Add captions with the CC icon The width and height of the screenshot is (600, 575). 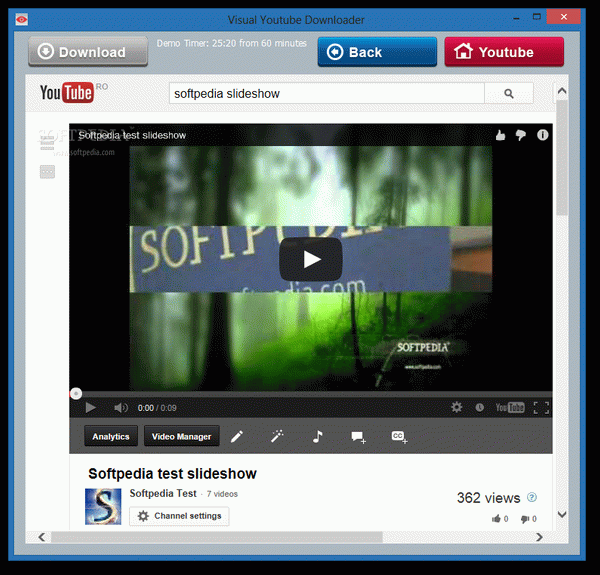click(x=399, y=437)
